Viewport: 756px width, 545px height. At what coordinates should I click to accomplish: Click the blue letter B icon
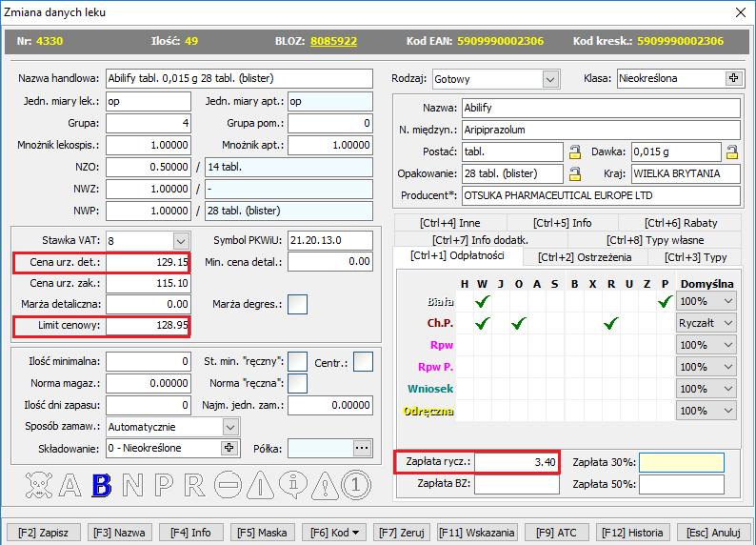pos(102,485)
